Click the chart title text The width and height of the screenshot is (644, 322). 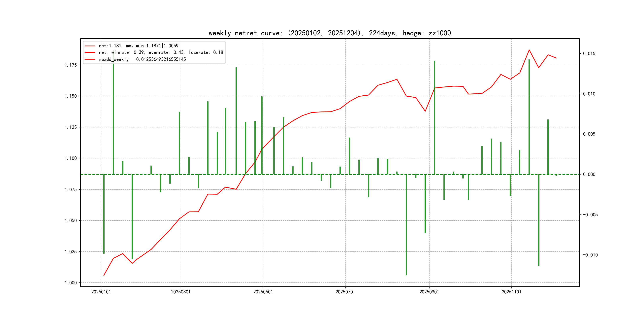tap(330, 33)
